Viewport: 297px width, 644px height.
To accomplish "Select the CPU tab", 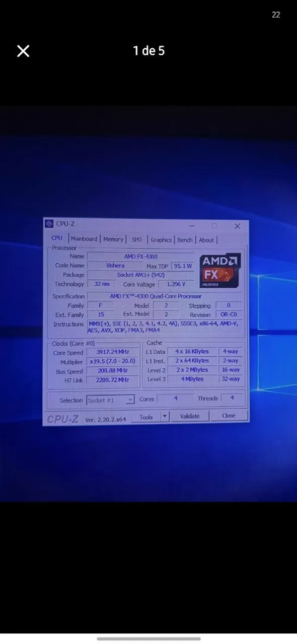I will (x=57, y=238).
